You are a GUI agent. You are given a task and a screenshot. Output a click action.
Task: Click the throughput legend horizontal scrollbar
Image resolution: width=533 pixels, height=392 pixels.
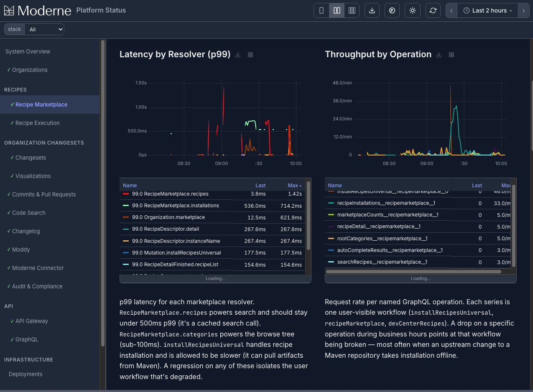pos(413,272)
